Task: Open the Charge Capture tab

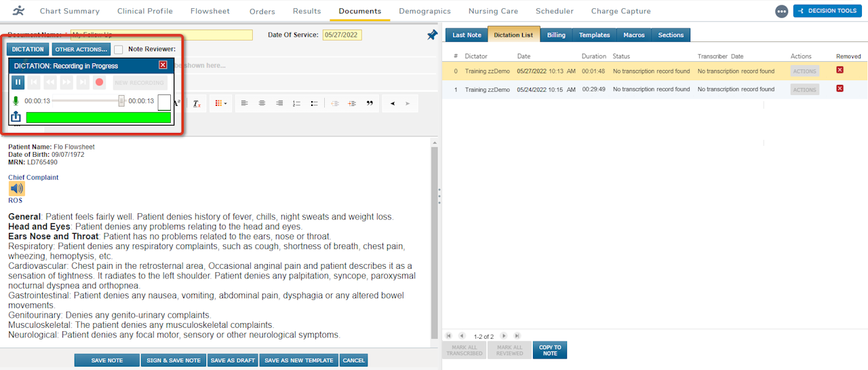Action: tap(621, 11)
